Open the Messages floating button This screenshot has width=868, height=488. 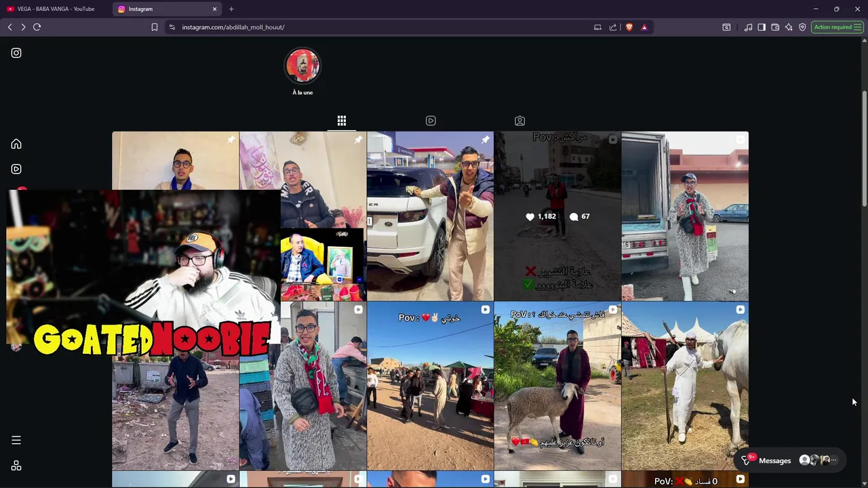(790, 460)
